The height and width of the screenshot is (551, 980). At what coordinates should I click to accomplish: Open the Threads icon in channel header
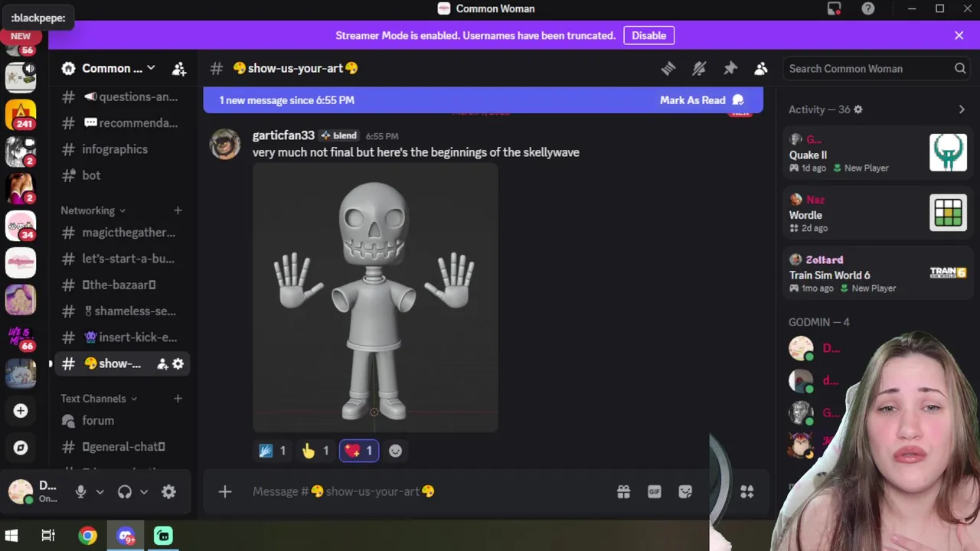tap(668, 68)
